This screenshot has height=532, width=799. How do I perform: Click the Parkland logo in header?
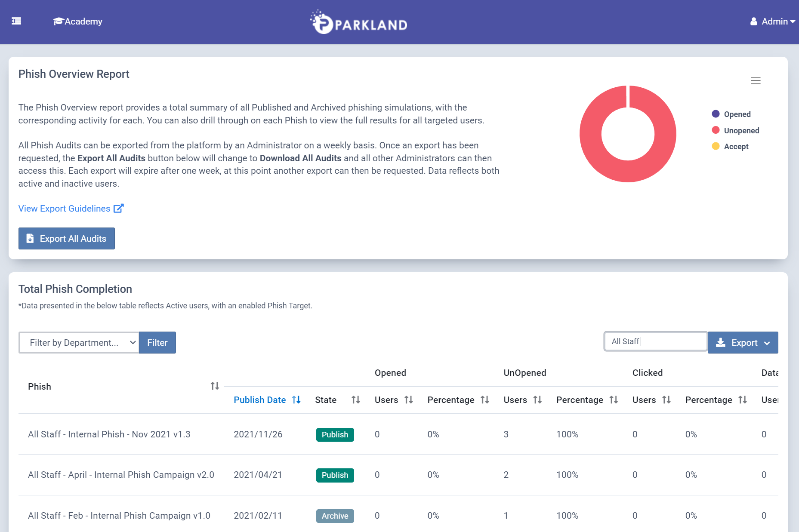pyautogui.click(x=359, y=22)
